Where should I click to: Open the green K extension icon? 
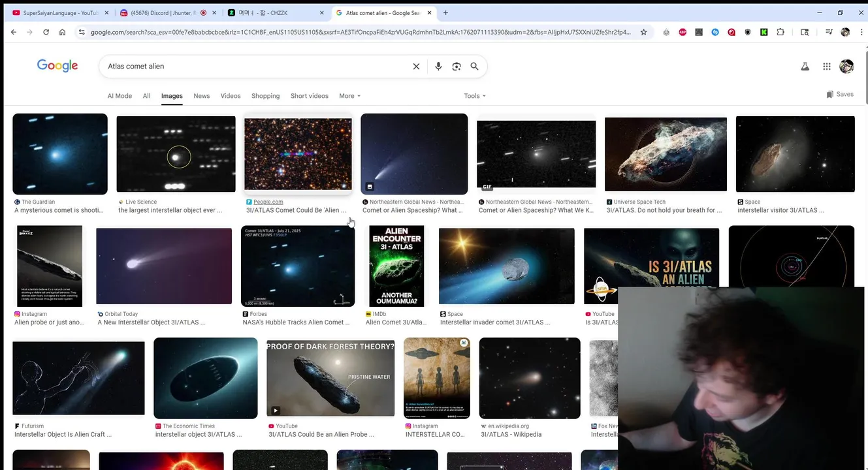(764, 32)
